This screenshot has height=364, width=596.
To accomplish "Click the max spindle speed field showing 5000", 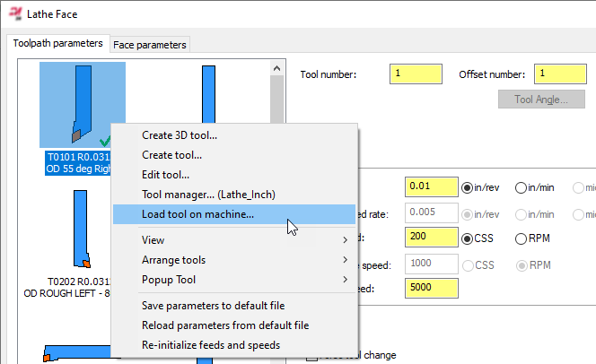I will pyautogui.click(x=432, y=288).
